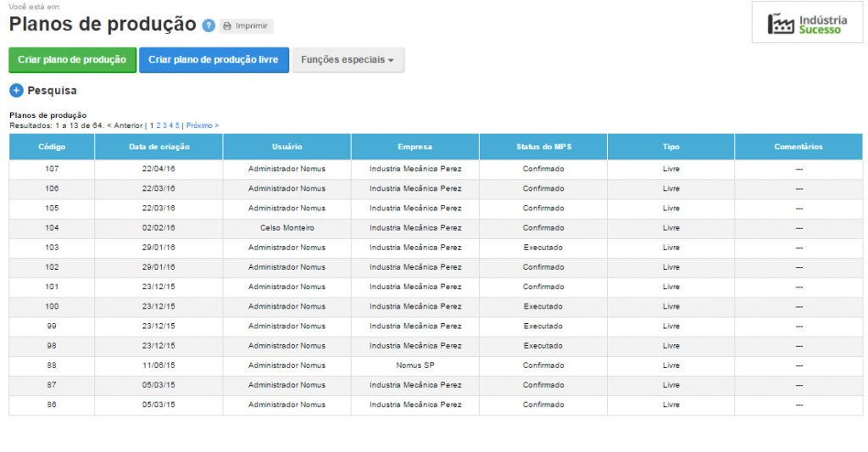
Task: Go to page 2 of results
Action: click(159, 126)
